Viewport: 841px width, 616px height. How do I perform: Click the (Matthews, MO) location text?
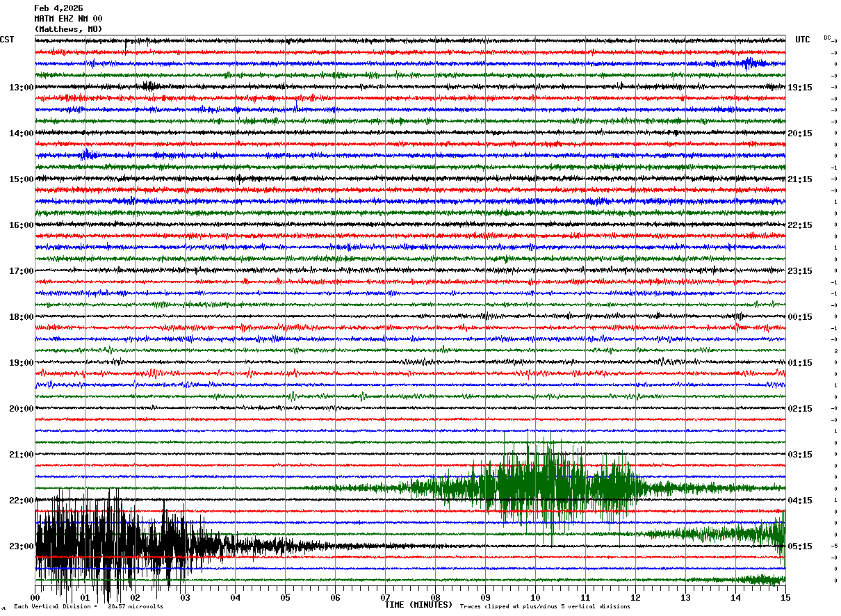(x=68, y=29)
